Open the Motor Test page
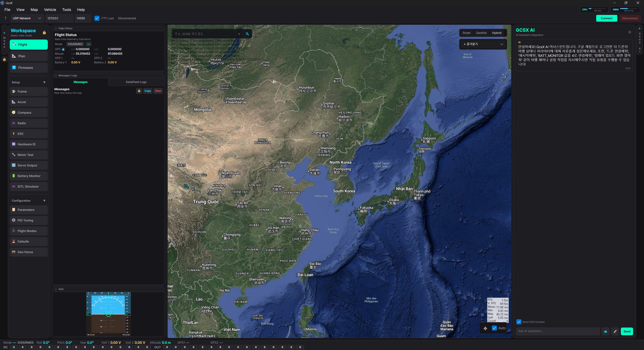Screen dimensions: 644x350 [29, 155]
